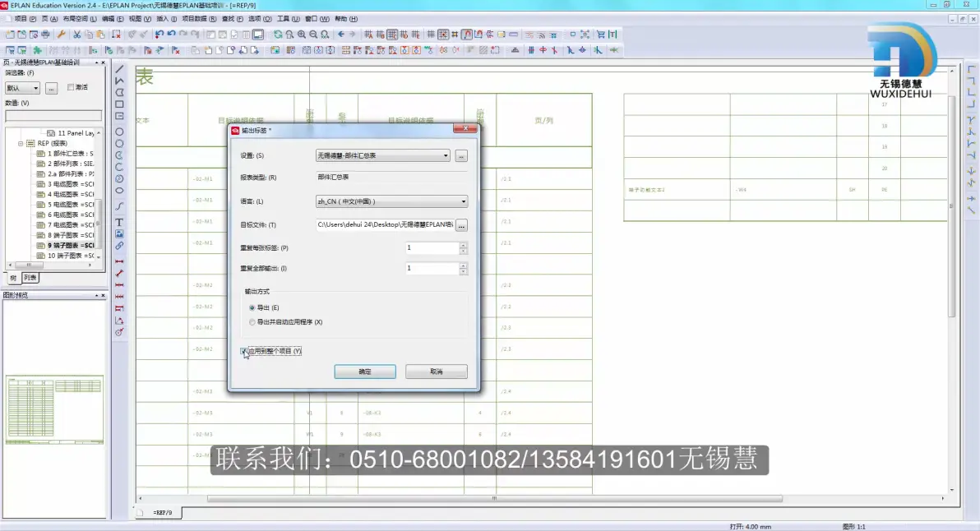Click the 目标文件 (T) path field
Image resolution: width=980 pixels, height=531 pixels.
click(386, 225)
